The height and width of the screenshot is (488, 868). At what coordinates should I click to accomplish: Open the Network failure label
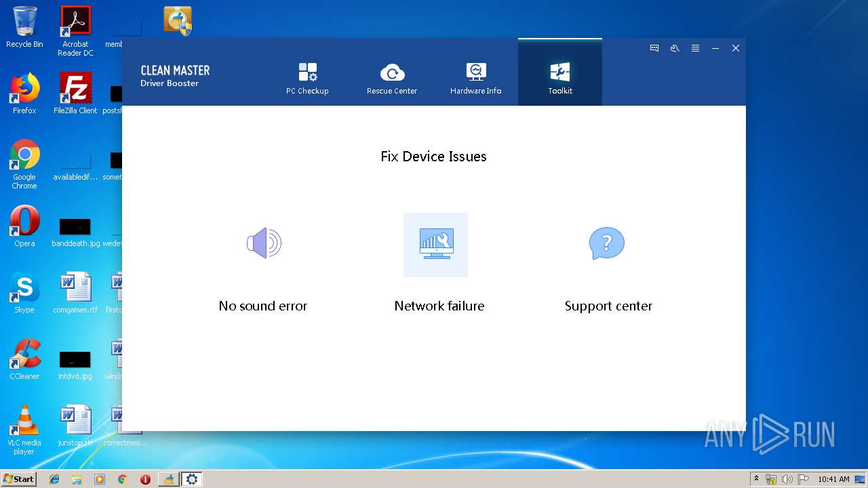439,306
